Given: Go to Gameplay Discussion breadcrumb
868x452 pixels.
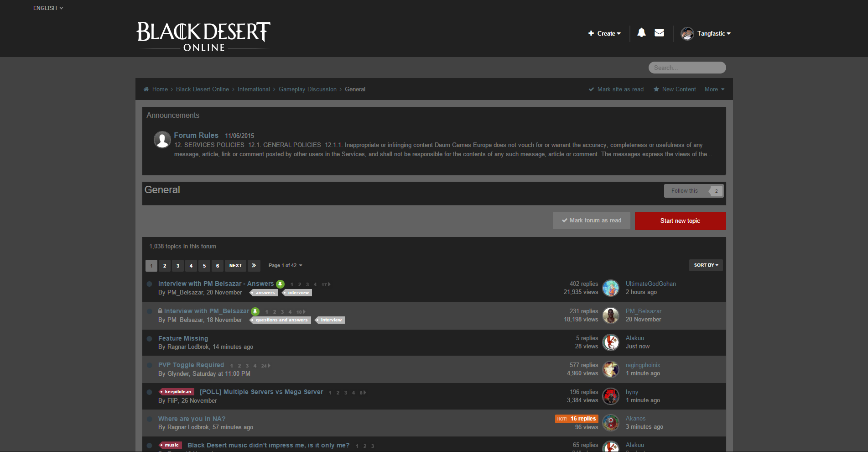Looking at the screenshot, I should [307, 89].
